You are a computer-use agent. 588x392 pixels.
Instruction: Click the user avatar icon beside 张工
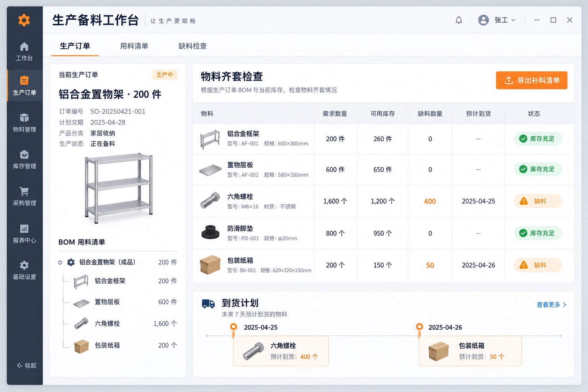(483, 20)
